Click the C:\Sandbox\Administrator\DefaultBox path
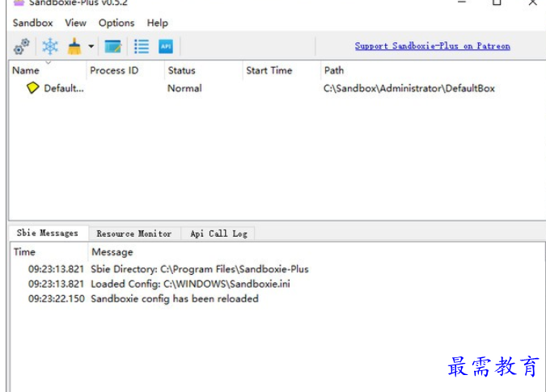Image resolution: width=546 pixels, height=392 pixels. 409,88
